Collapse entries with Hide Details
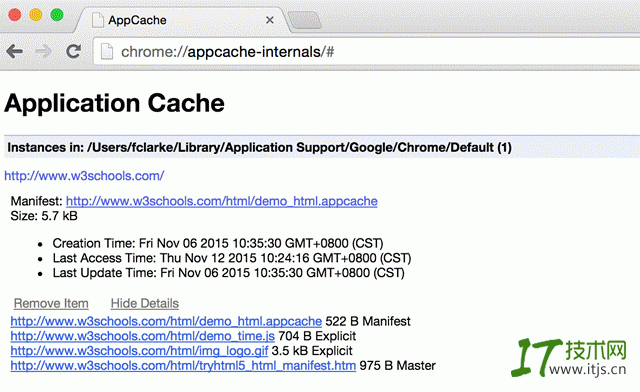 coord(145,303)
